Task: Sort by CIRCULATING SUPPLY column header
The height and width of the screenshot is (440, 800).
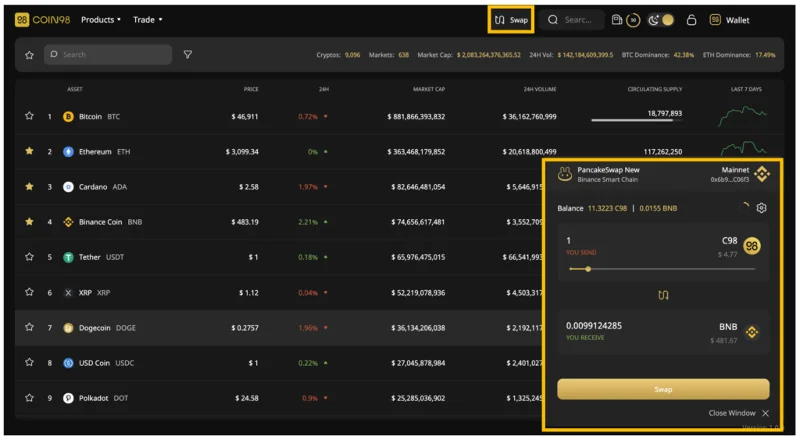Action: [655, 89]
